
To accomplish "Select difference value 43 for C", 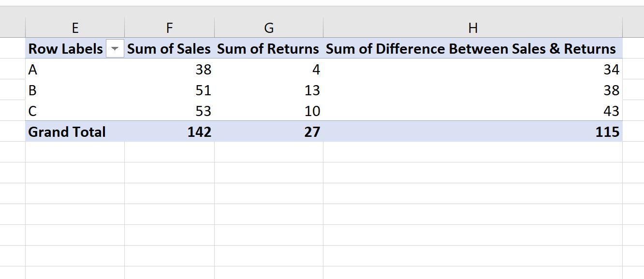I will coord(473,111).
